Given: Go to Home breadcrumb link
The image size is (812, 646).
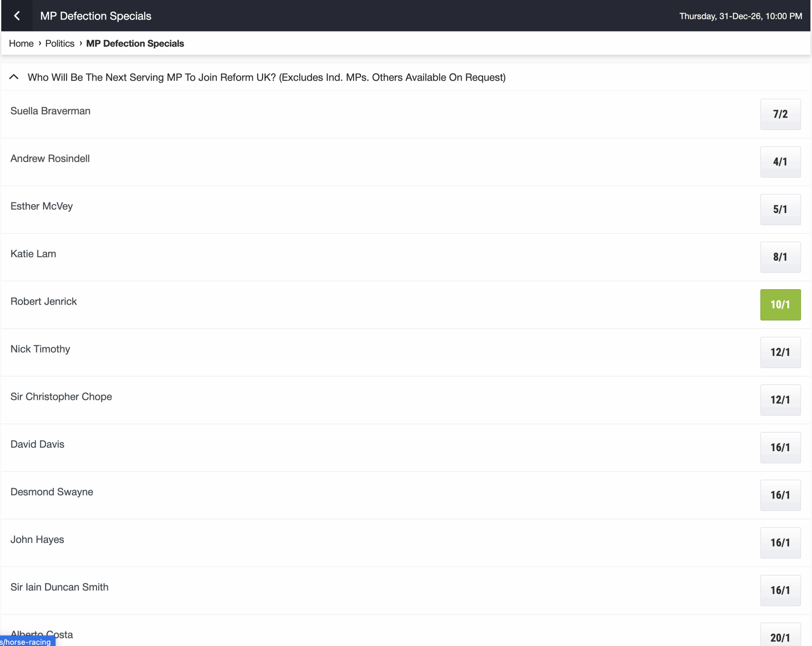Looking at the screenshot, I should 21,43.
